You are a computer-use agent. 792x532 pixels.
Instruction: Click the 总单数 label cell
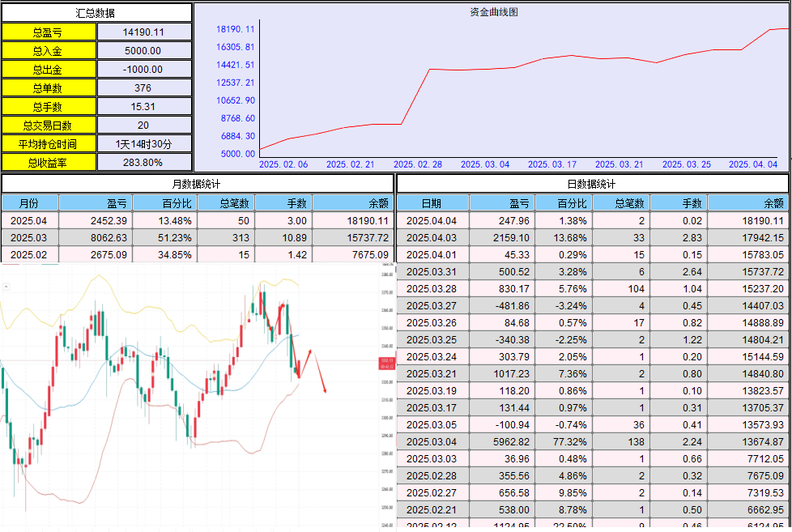click(x=48, y=88)
